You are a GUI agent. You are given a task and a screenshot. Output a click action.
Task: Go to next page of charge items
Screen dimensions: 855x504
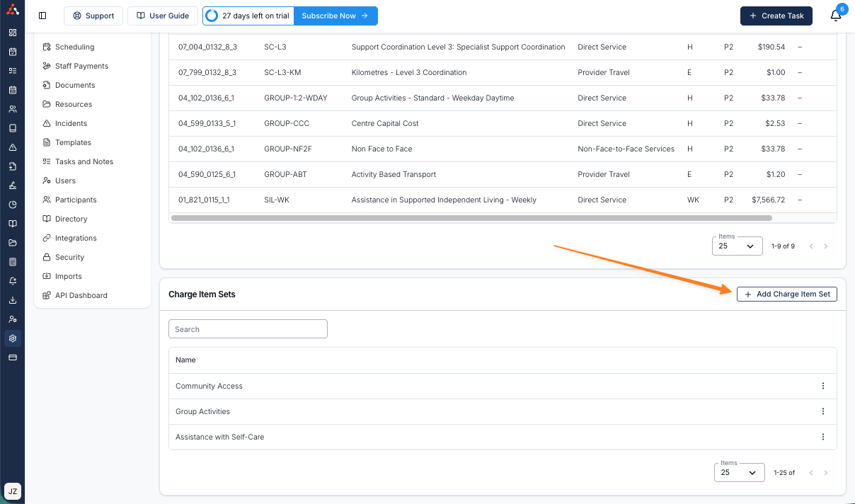825,246
